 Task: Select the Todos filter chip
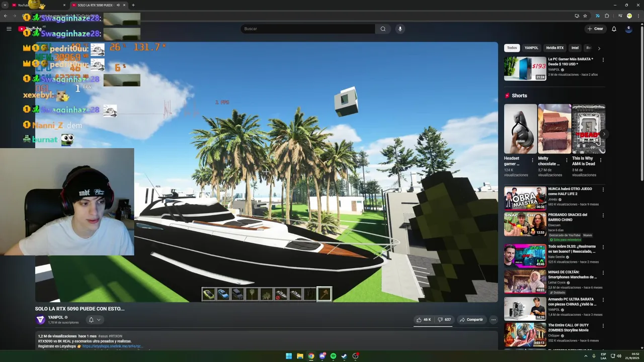(512, 48)
